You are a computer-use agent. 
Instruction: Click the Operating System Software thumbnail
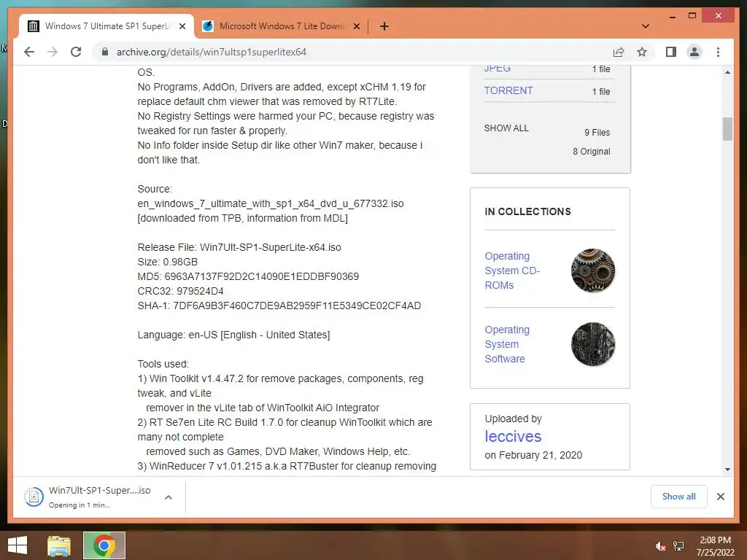point(592,344)
